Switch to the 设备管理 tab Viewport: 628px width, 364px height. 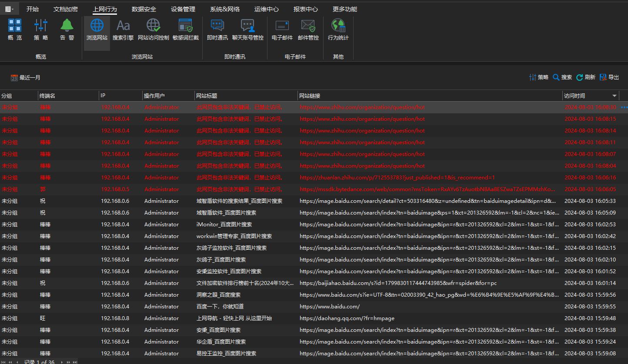point(183,9)
